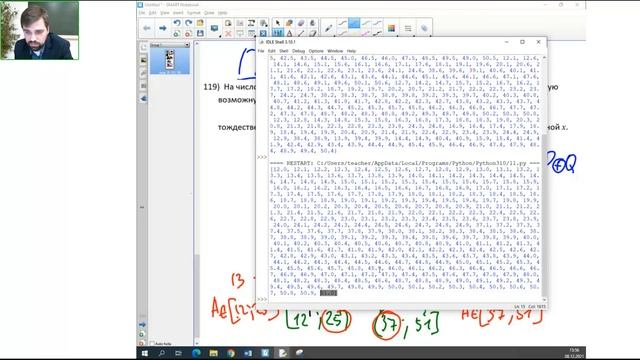The image size is (640, 360).
Task: Choose the Select arrow tool
Action: pyautogui.click(x=278, y=23)
